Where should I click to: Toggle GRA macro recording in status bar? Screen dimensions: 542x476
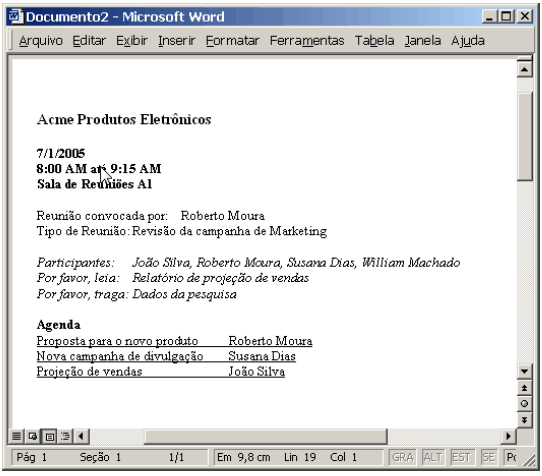403,457
